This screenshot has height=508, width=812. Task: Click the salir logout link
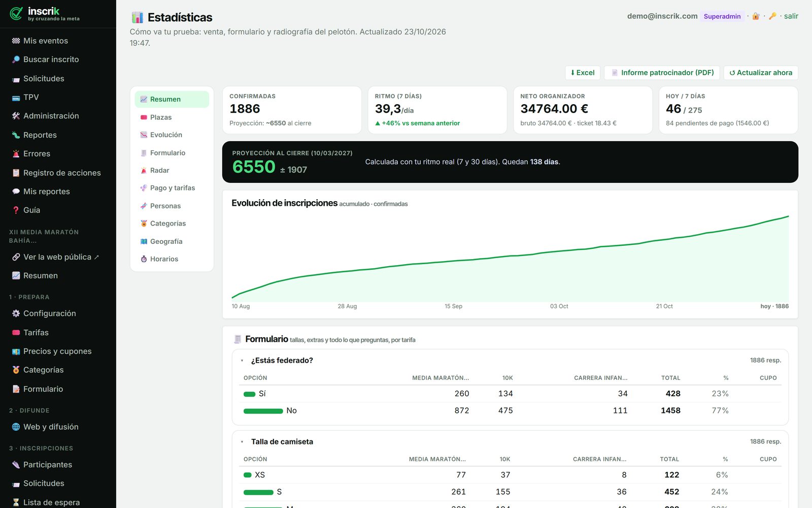(x=791, y=16)
